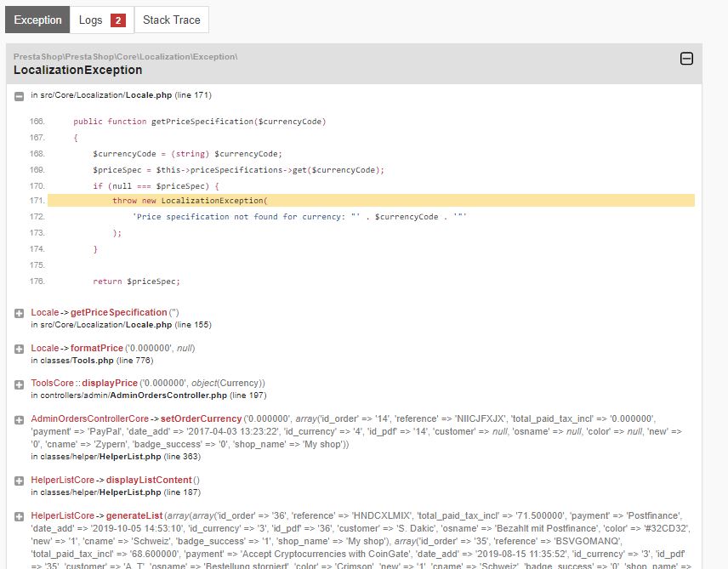Click the LocalizationException heading

[77, 70]
